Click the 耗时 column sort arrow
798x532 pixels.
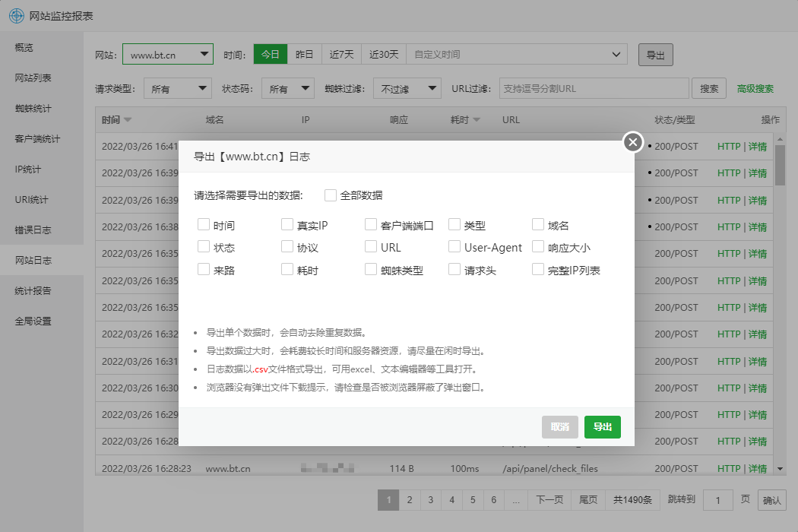click(477, 120)
